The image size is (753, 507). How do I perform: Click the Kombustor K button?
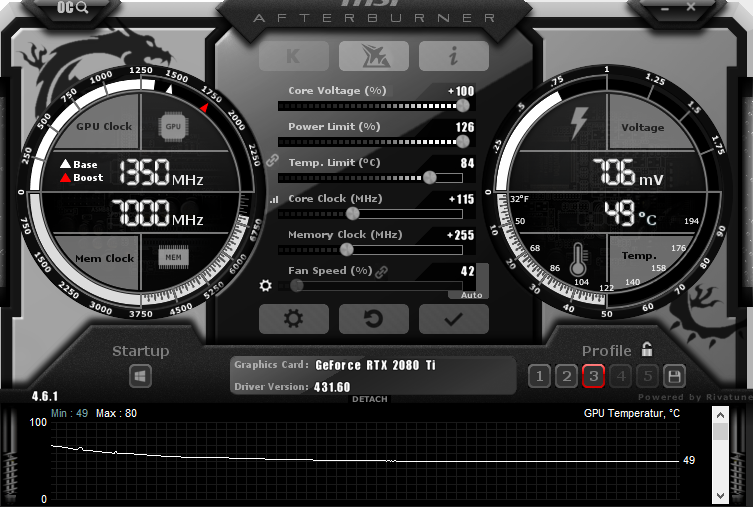293,56
